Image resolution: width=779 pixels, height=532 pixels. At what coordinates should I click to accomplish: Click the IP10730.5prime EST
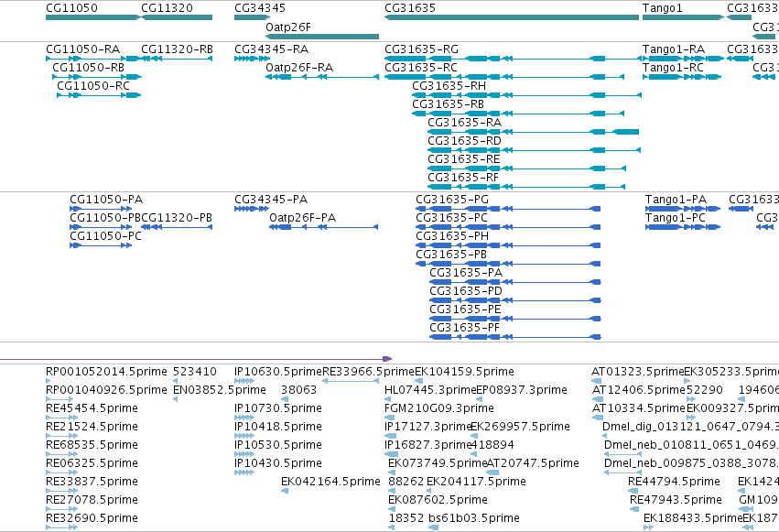pos(244,418)
